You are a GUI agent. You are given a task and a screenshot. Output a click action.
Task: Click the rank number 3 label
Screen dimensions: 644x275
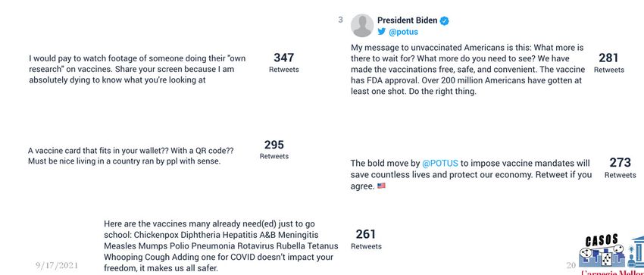tap(340, 20)
